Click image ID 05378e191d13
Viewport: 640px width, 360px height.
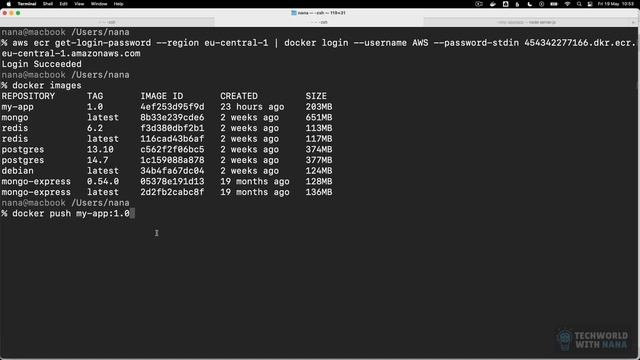point(172,181)
